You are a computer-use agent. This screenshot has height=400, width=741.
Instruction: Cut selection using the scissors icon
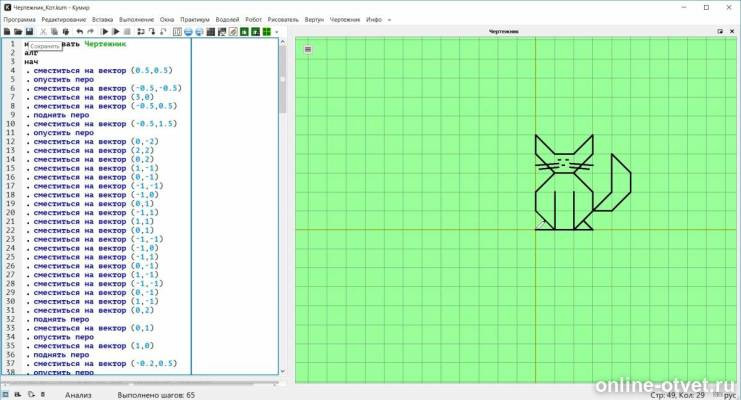tap(43, 32)
